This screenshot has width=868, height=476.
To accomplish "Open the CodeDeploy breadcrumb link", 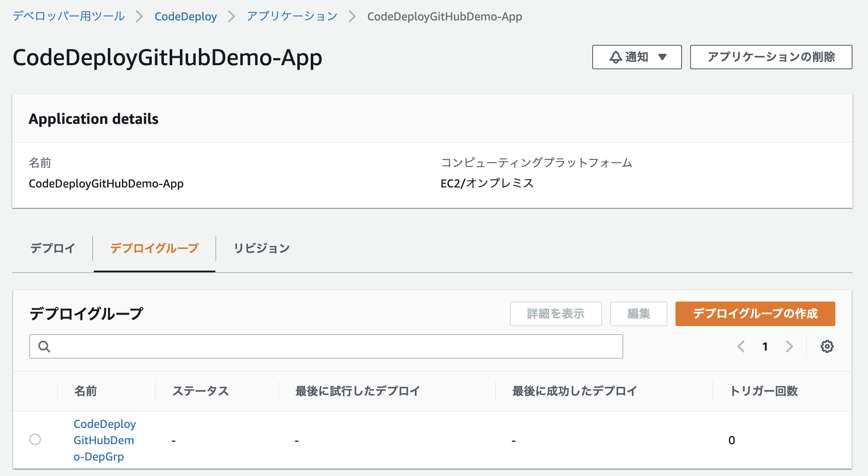I will click(186, 16).
